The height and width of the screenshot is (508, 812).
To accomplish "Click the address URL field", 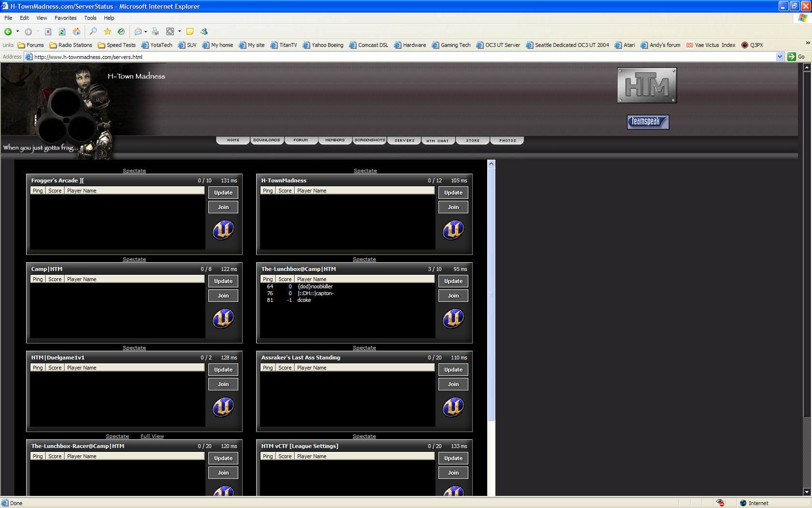I will click(405, 57).
